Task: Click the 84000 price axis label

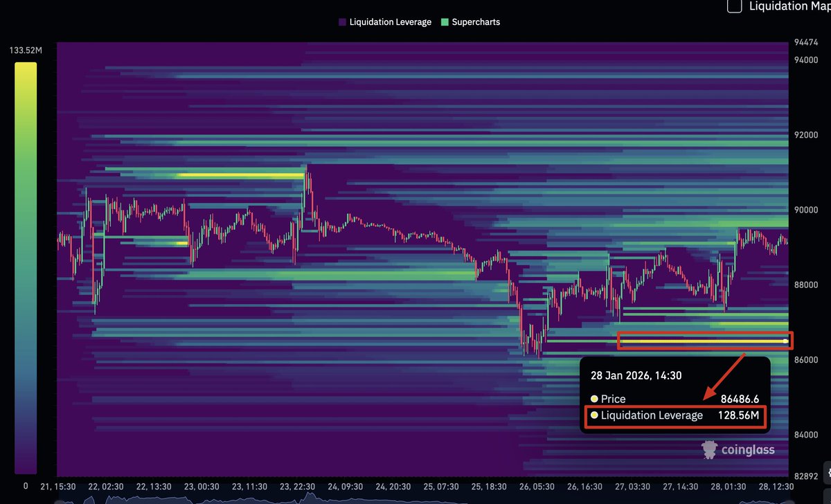Action: (x=805, y=435)
